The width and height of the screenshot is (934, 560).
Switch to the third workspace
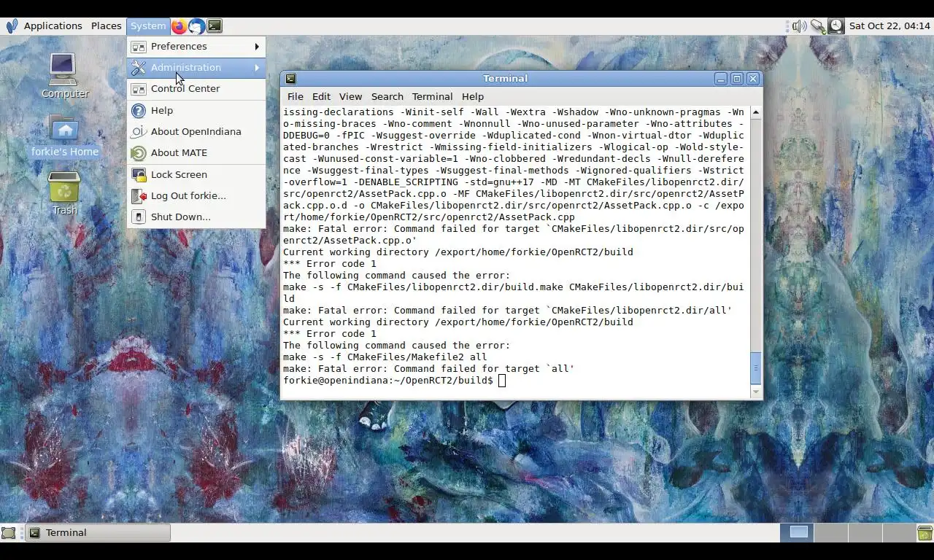pyautogui.click(x=865, y=533)
